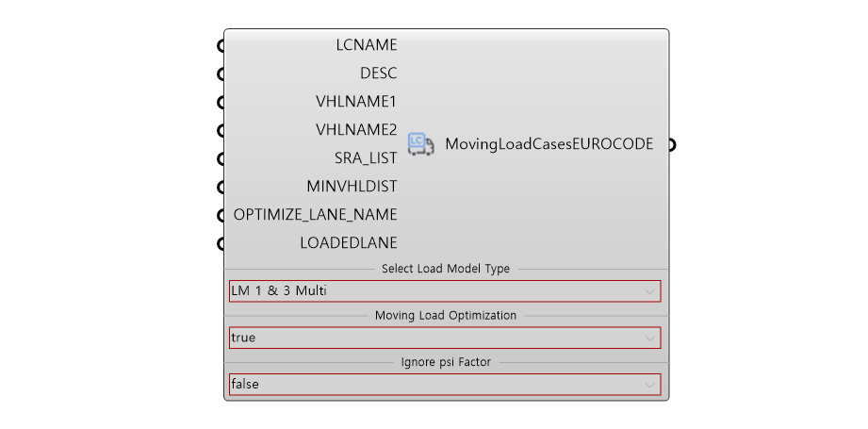Click the MINVHLDIST input connector
This screenshot has height=429, width=868.
[x=221, y=187]
